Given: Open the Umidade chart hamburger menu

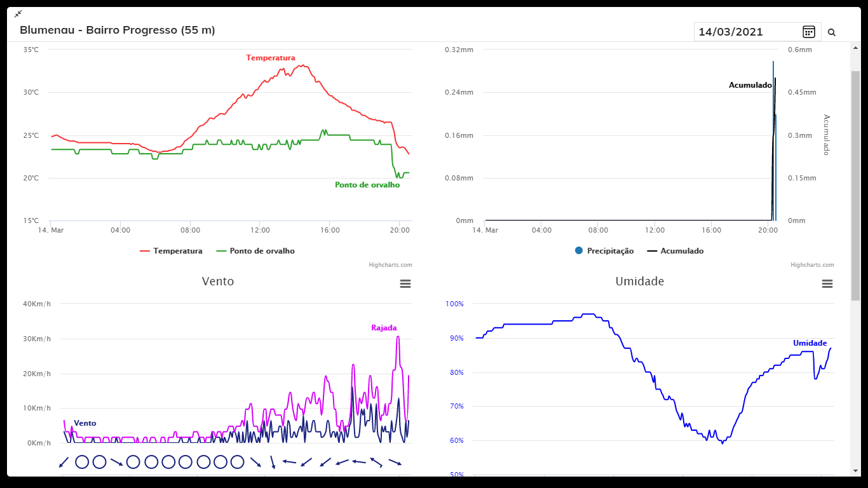Looking at the screenshot, I should tap(827, 283).
